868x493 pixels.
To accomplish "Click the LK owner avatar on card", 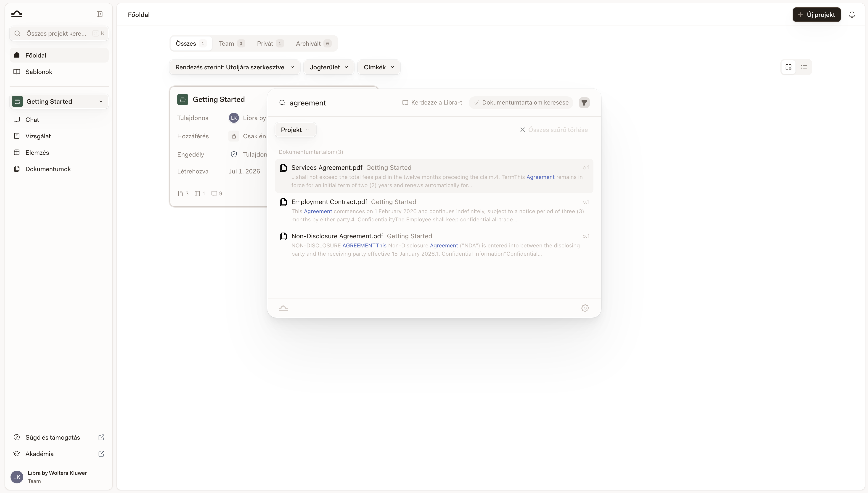I will click(234, 118).
